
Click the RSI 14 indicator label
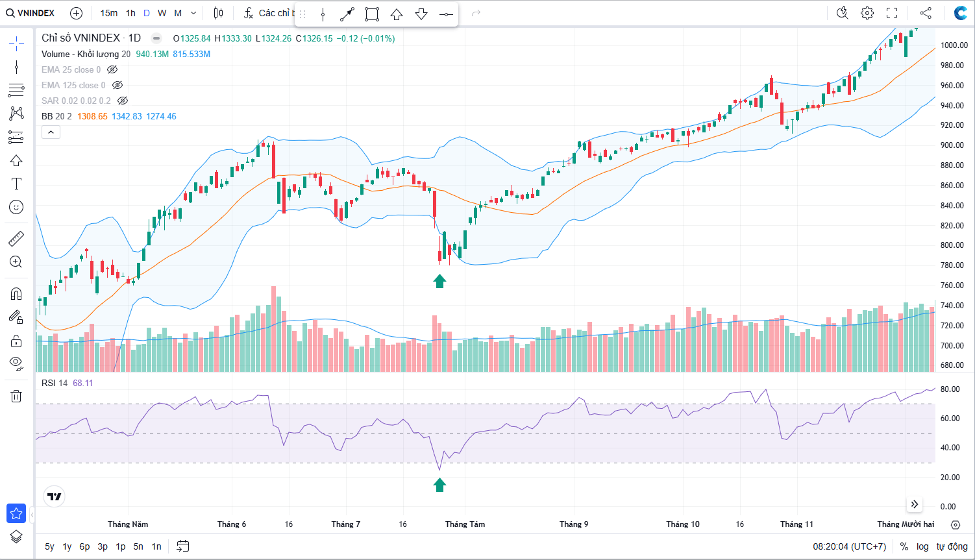55,383
